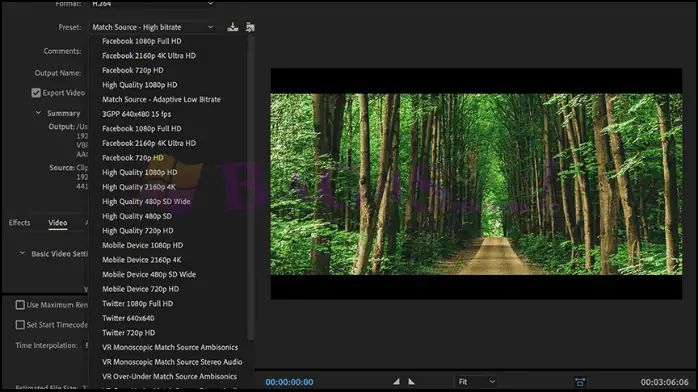Viewport: 698px width, 392px height.
Task: Click the preset list scrollbar
Action: coord(251,188)
